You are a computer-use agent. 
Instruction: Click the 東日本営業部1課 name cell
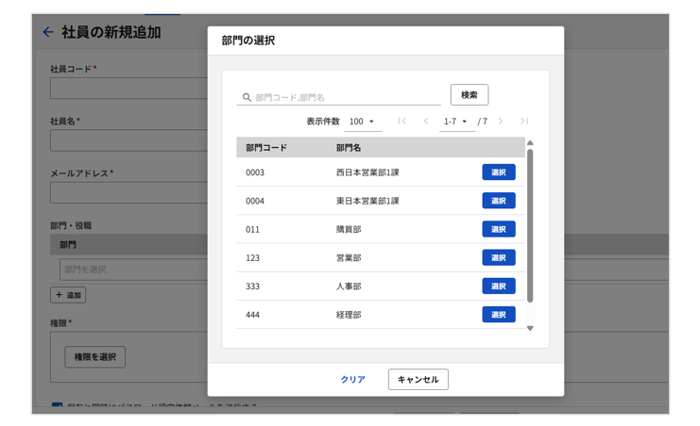(367, 201)
